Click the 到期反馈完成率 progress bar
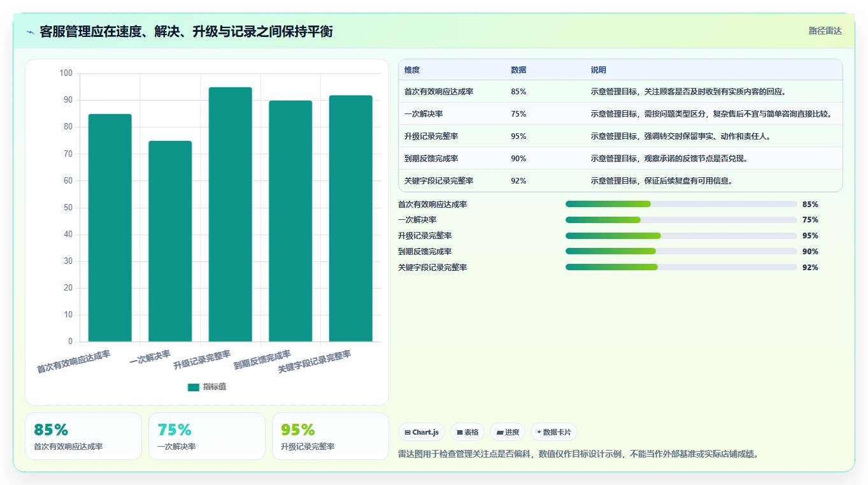The height and width of the screenshot is (485, 868). pyautogui.click(x=681, y=251)
